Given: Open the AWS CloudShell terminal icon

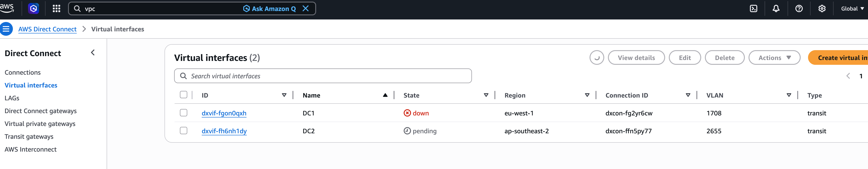Looking at the screenshot, I should click(753, 9).
